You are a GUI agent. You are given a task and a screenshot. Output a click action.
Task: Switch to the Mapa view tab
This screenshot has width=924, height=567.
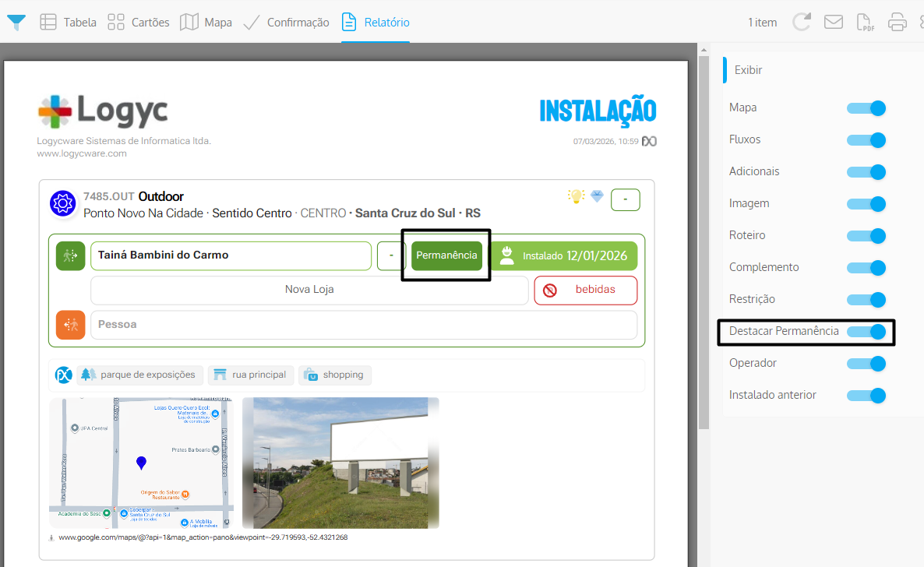tap(206, 22)
